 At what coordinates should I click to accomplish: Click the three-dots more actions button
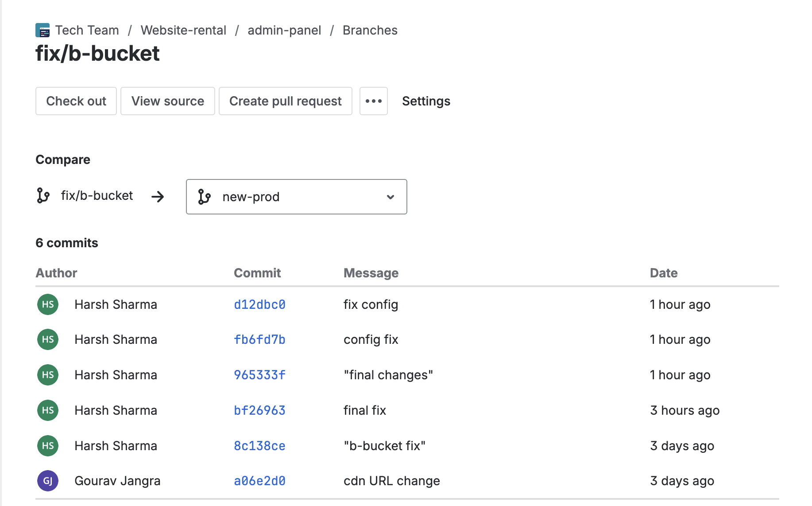pyautogui.click(x=373, y=101)
